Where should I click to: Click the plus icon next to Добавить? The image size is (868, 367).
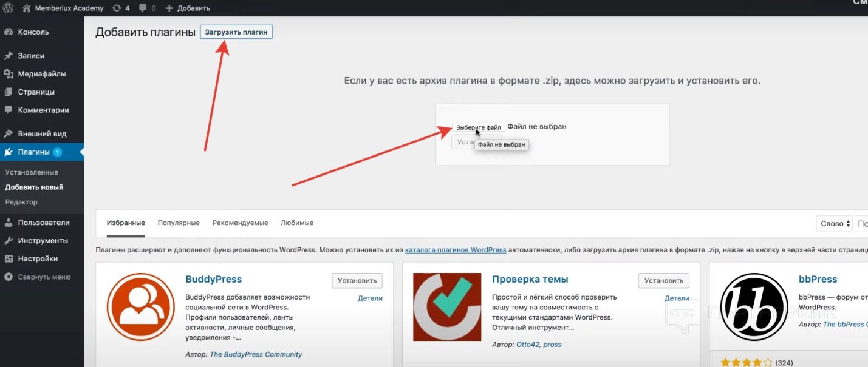tap(169, 8)
